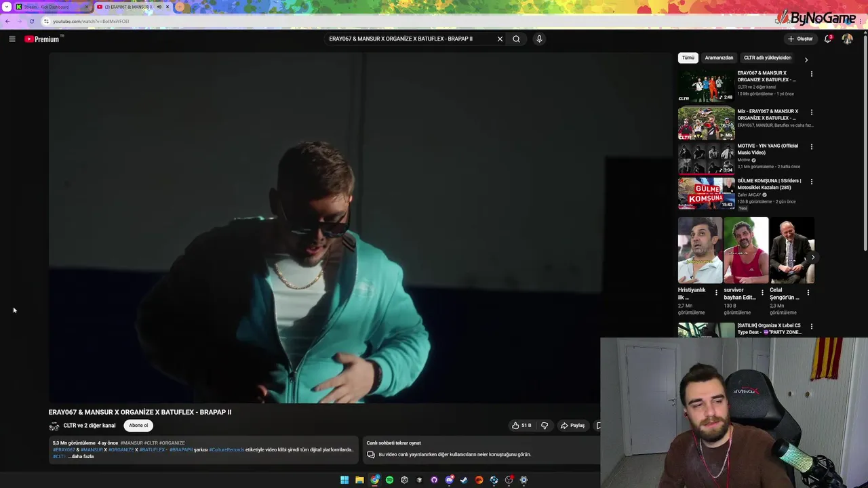This screenshot has height=488, width=868.
Task: Open the Windows Start menu
Action: click(x=344, y=480)
